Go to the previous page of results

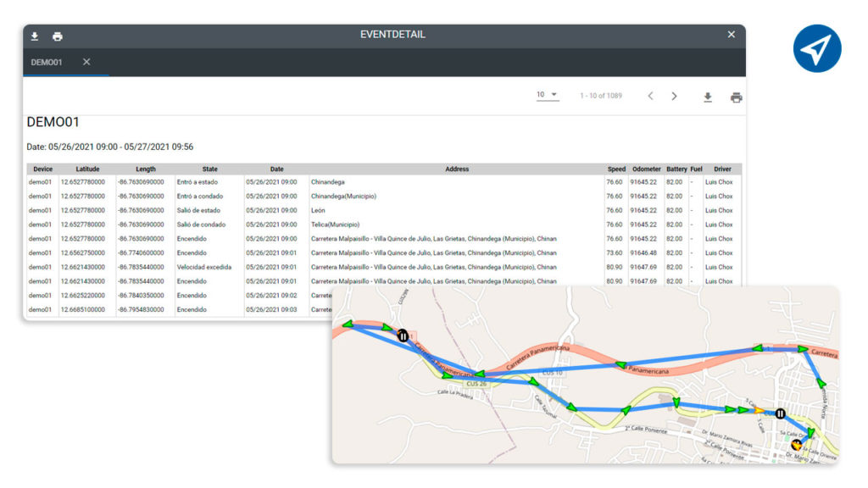point(650,97)
